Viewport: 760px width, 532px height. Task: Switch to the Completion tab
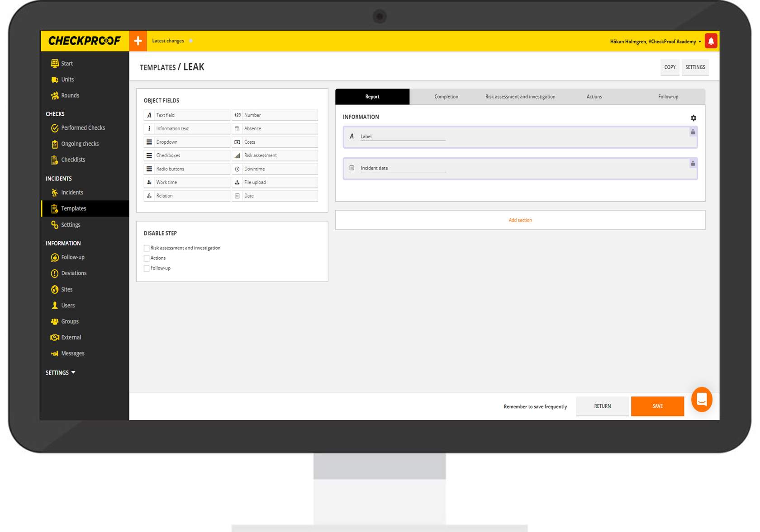pos(446,97)
